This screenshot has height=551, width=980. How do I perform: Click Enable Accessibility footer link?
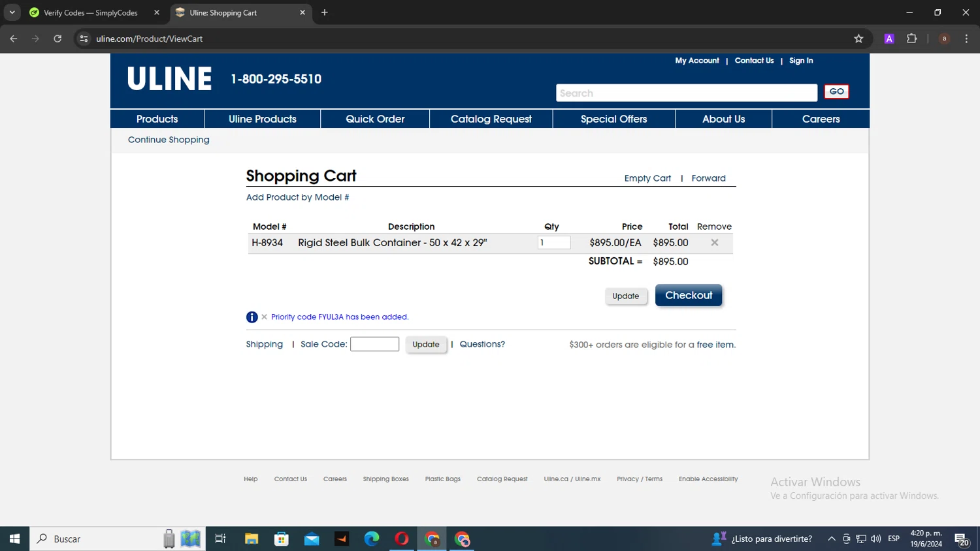[x=708, y=479]
